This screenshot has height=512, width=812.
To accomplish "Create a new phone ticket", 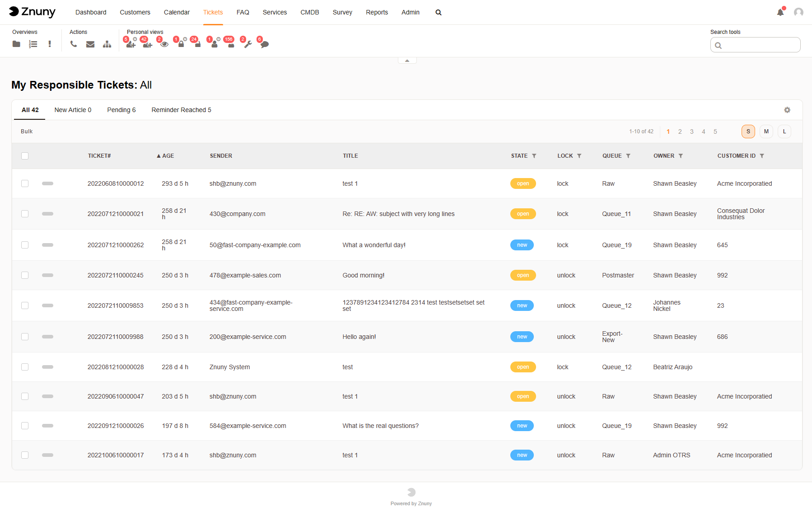I will pyautogui.click(x=74, y=44).
